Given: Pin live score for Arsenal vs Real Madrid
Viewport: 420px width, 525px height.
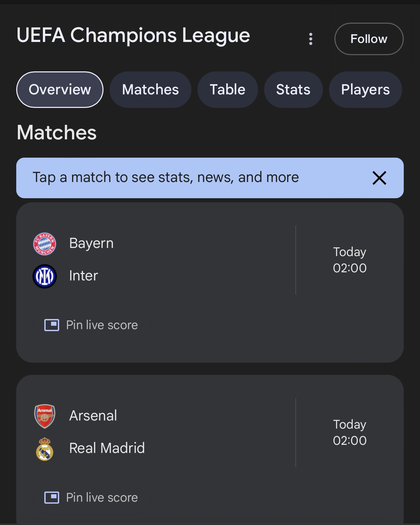Looking at the screenshot, I should click(91, 498).
